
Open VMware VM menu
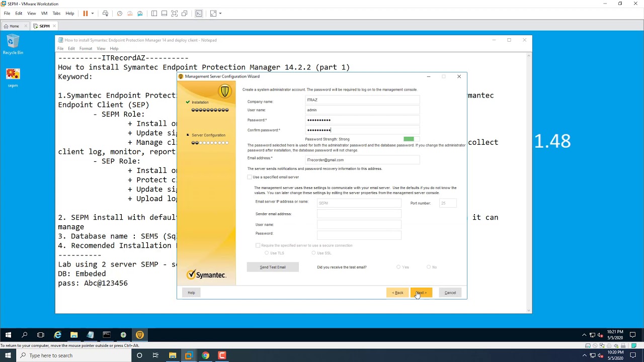click(x=44, y=14)
